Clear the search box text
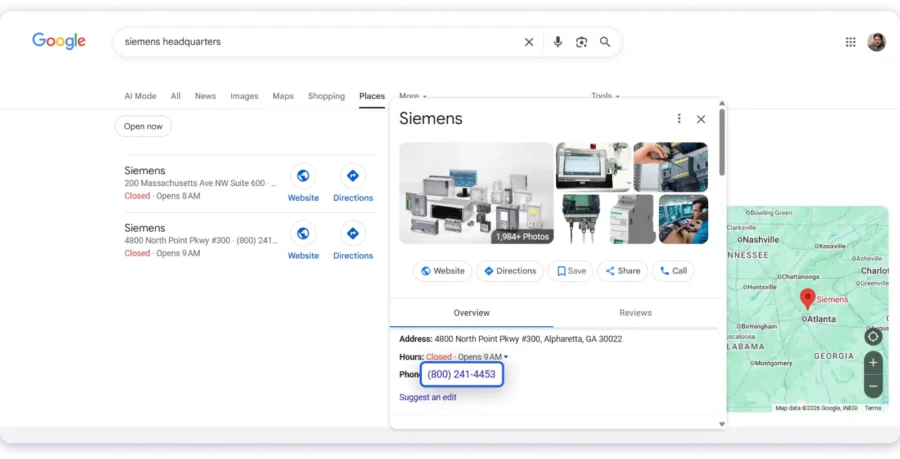Viewport: 900px width, 459px height. click(529, 42)
